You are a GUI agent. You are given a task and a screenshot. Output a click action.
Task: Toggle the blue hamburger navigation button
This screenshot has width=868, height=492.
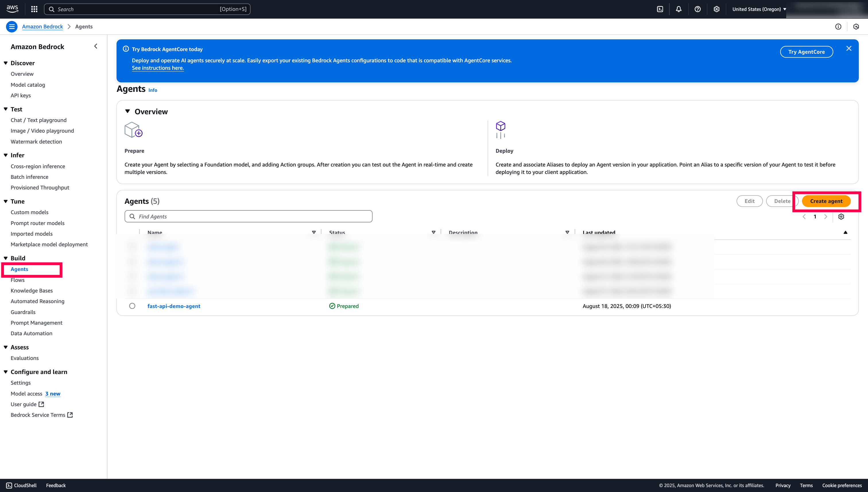pos(12,26)
